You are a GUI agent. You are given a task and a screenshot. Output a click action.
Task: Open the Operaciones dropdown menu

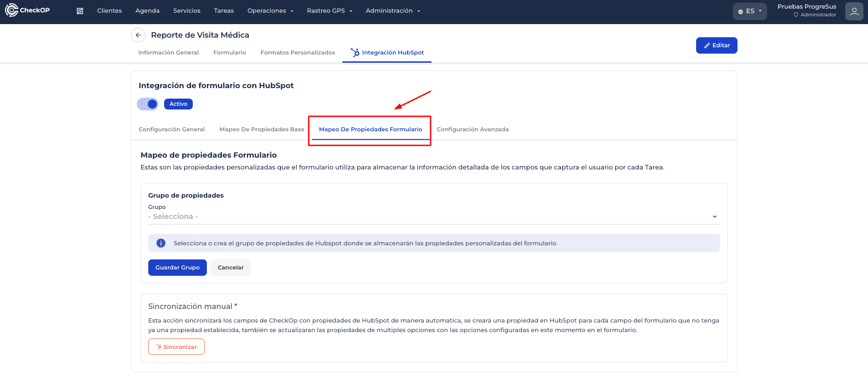270,11
